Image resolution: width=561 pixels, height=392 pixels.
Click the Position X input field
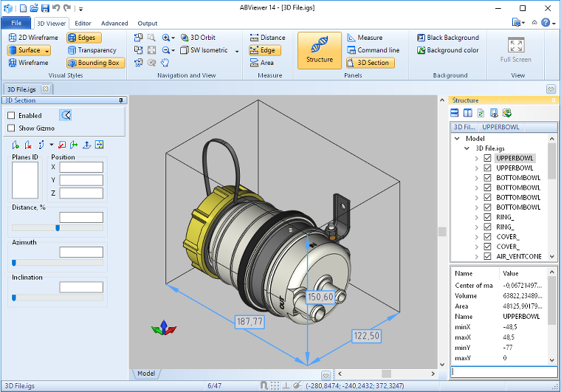pos(81,167)
